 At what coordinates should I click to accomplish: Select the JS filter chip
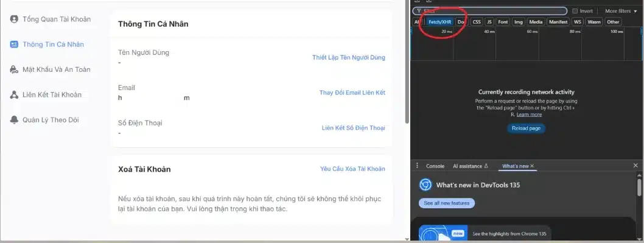[489, 22]
